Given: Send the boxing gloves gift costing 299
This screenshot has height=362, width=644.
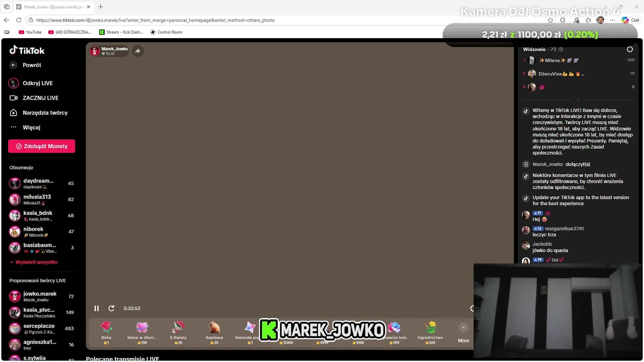Looking at the screenshot, I should [x=396, y=332].
